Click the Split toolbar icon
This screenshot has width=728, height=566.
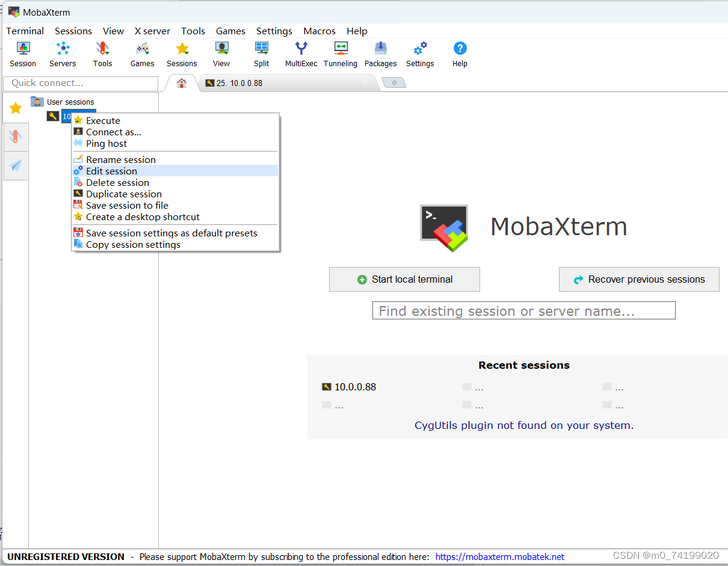(x=261, y=54)
